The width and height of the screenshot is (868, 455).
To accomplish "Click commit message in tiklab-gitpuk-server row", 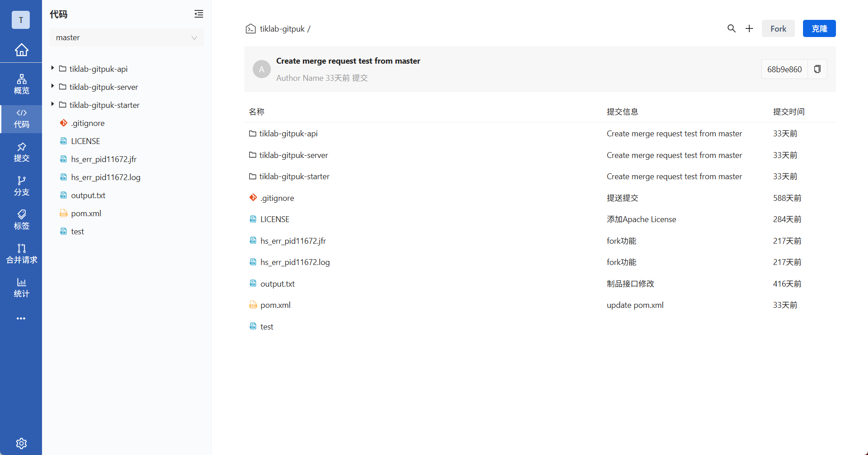I will coord(674,155).
